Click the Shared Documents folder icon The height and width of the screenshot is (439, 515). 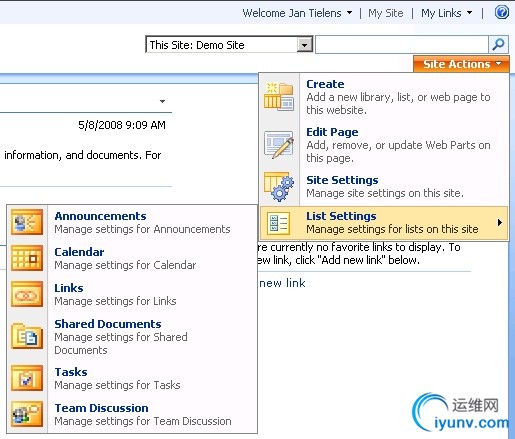click(x=27, y=336)
